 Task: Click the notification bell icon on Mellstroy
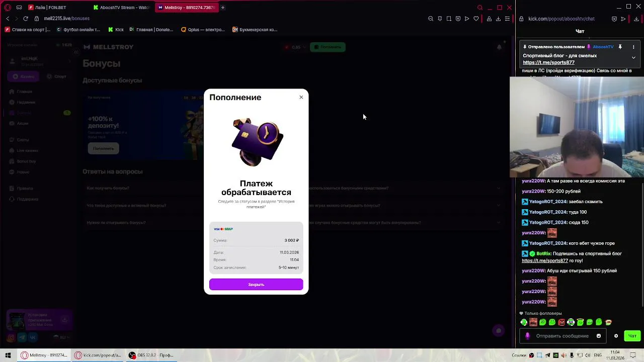click(x=499, y=47)
